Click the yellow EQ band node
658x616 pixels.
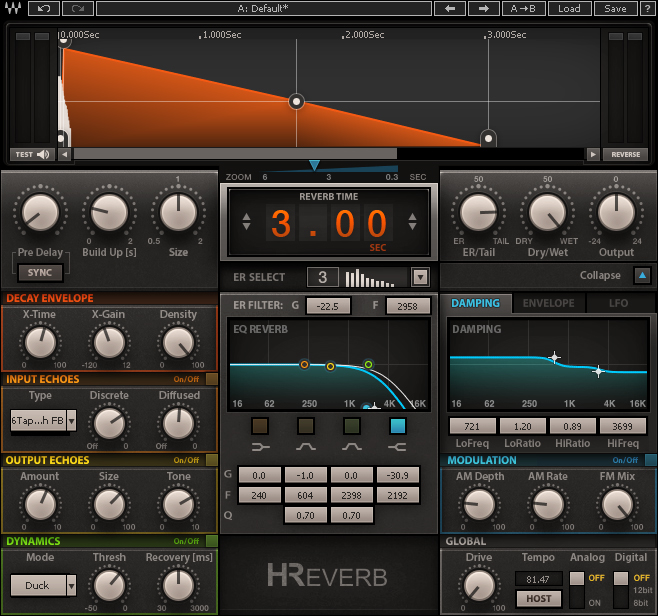tap(330, 366)
